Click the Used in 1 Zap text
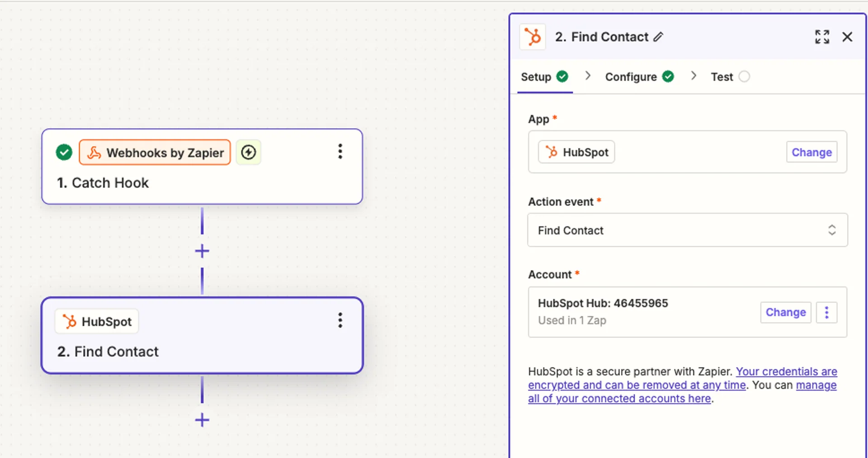 tap(572, 320)
